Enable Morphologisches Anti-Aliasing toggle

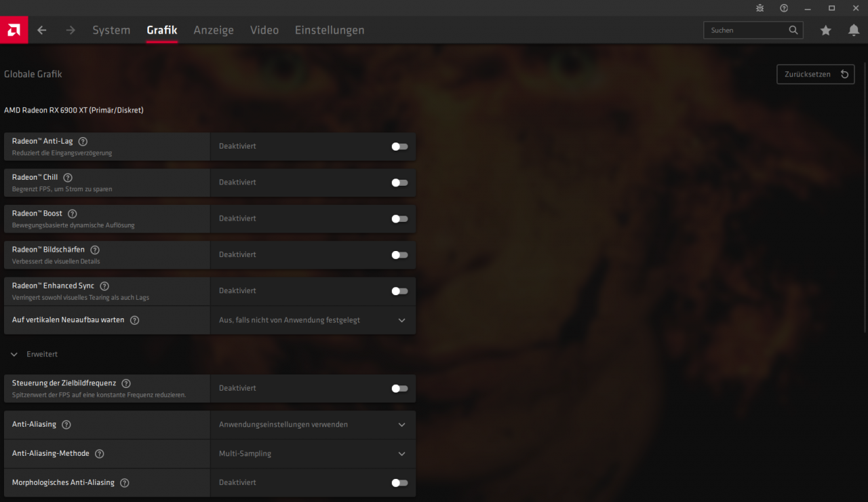coord(399,483)
